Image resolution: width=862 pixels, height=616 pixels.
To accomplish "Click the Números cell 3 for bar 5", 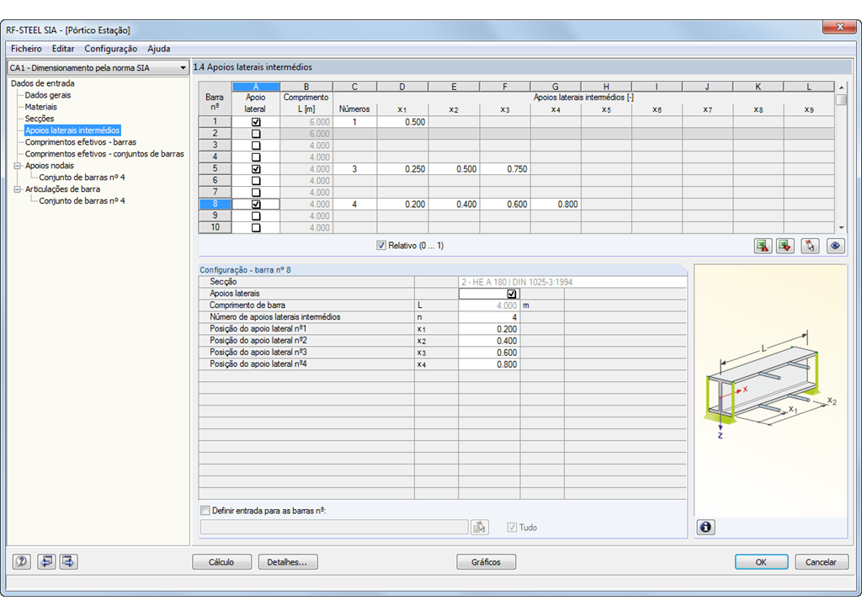I will pos(354,169).
